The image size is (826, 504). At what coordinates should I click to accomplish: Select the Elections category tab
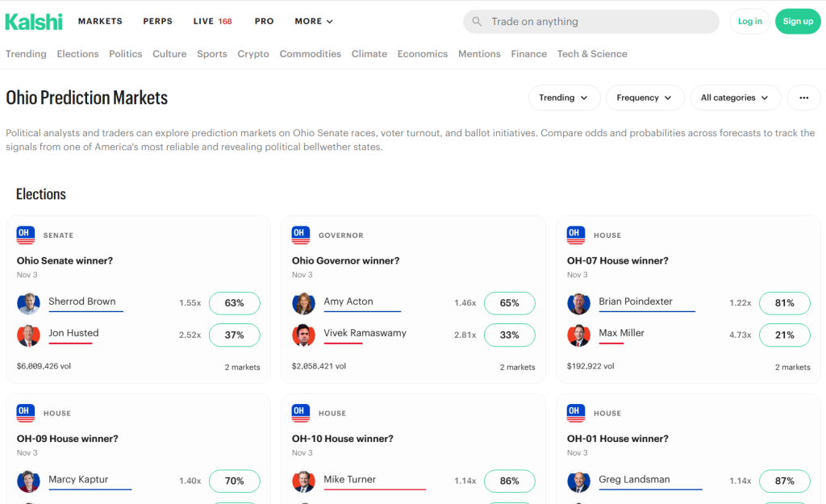[77, 54]
